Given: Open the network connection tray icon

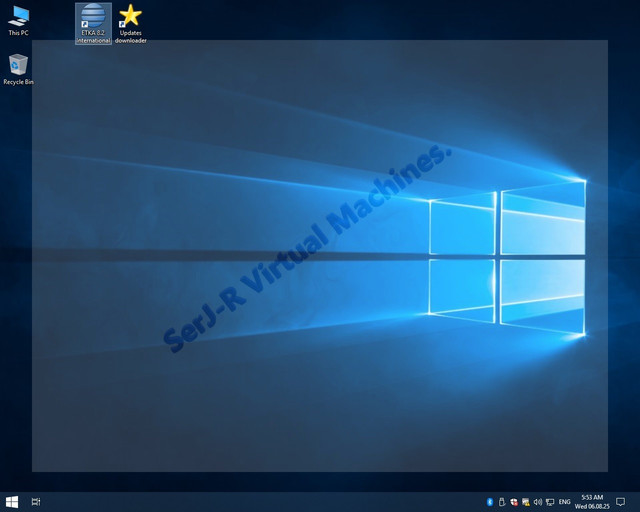Looking at the screenshot, I should pos(550,502).
